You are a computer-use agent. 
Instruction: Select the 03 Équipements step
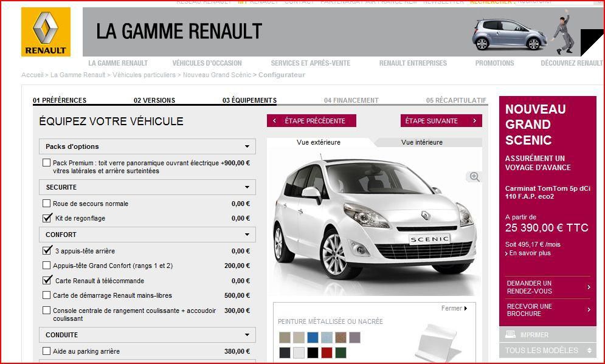pos(249,100)
